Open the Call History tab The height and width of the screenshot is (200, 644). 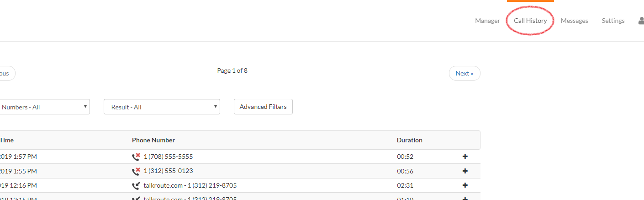530,21
